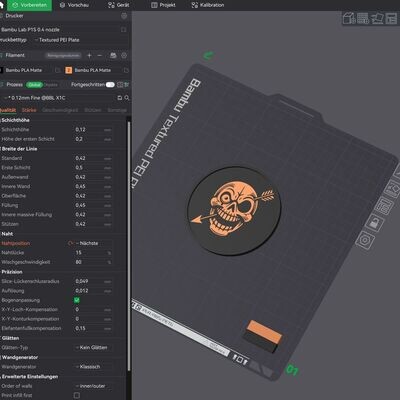Click the plate's auto-orient side icon
The height and width of the screenshot is (400, 400).
click(392, 190)
